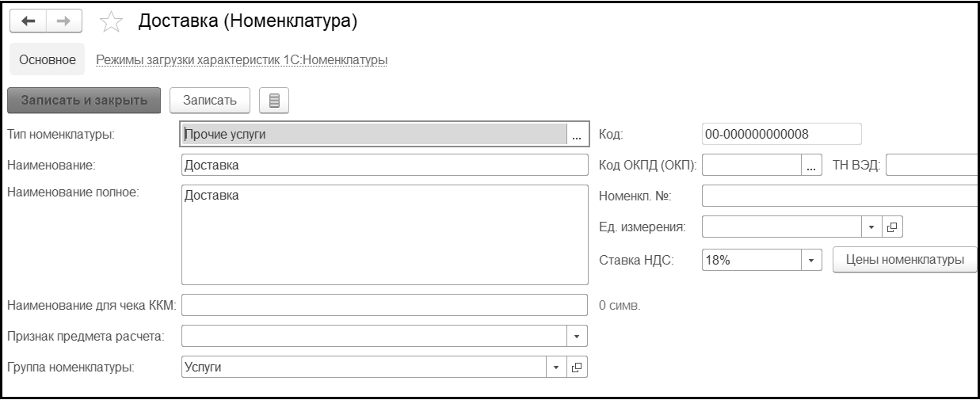This screenshot has width=980, height=400.
Task: Open the Цены номенклатуры button
Action: pos(905,259)
